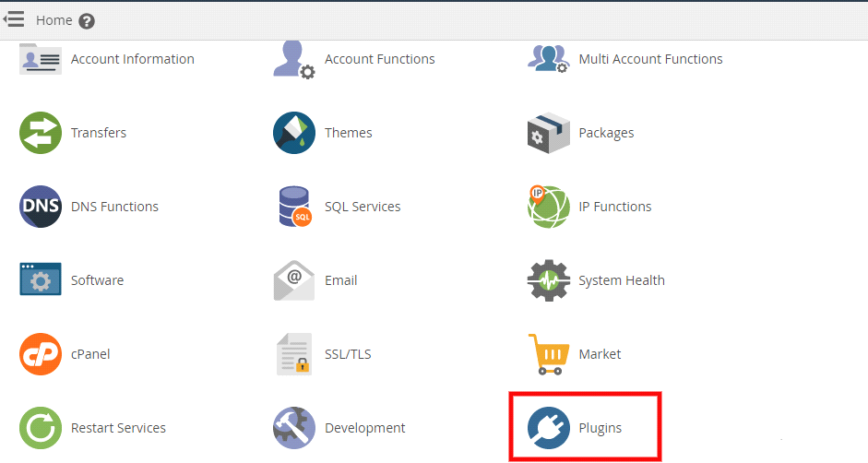Click the Packages text label

coord(606,134)
